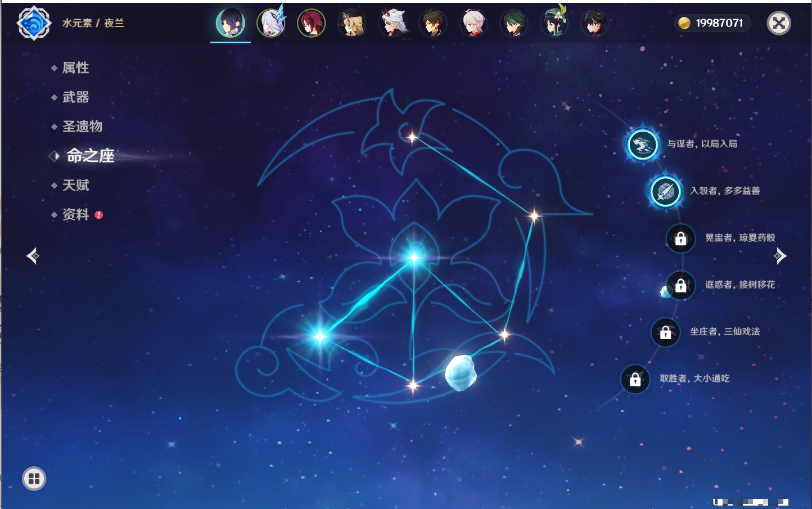Open the 圣遗物 artifacts menu
This screenshot has width=812, height=509.
pyautogui.click(x=82, y=127)
